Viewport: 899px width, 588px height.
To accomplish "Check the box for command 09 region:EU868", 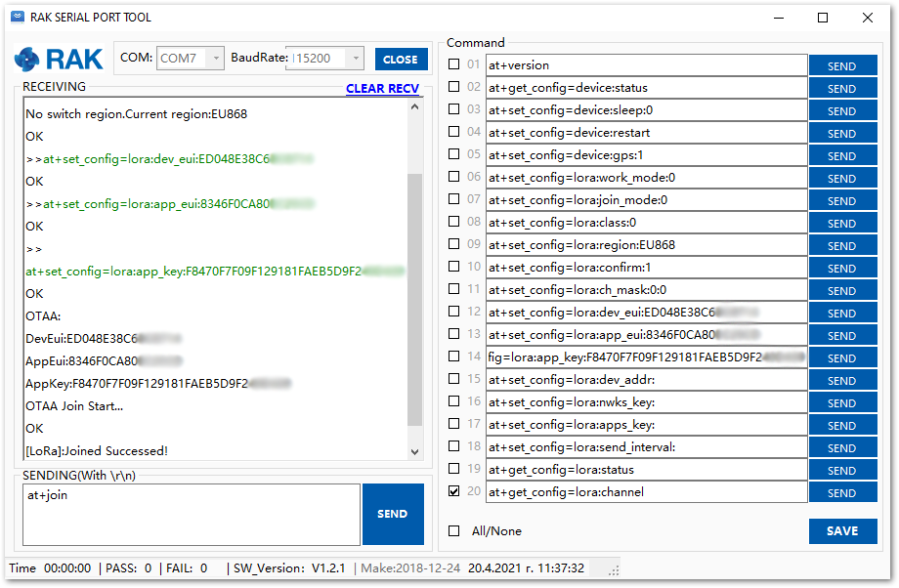I will point(453,244).
